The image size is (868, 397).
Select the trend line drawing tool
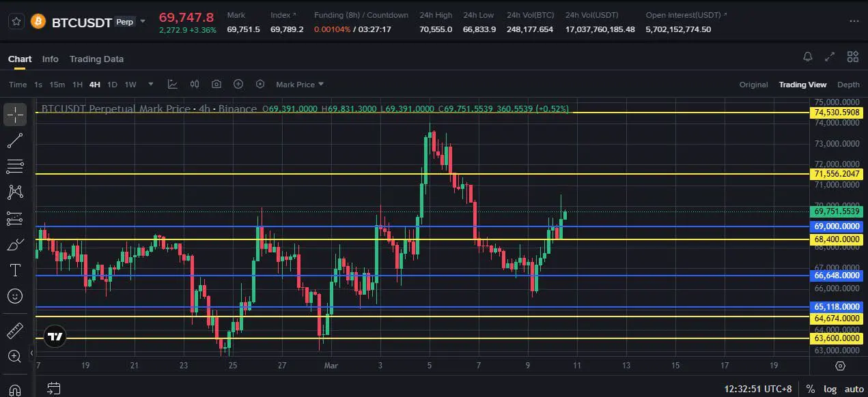(x=15, y=141)
